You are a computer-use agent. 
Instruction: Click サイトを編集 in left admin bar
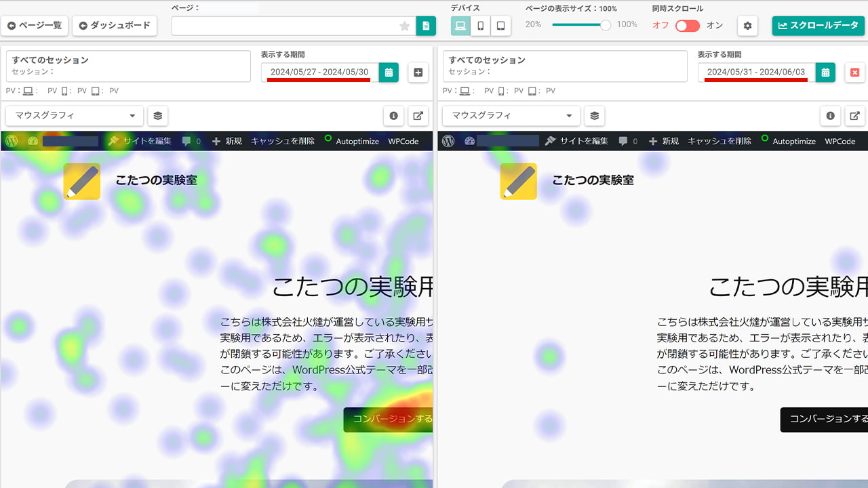[x=140, y=141]
